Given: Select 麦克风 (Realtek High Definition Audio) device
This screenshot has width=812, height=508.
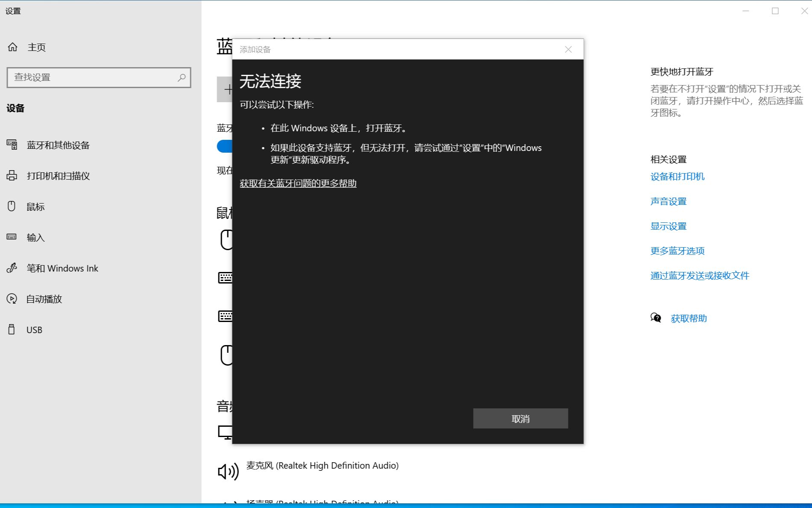Looking at the screenshot, I should (x=322, y=465).
